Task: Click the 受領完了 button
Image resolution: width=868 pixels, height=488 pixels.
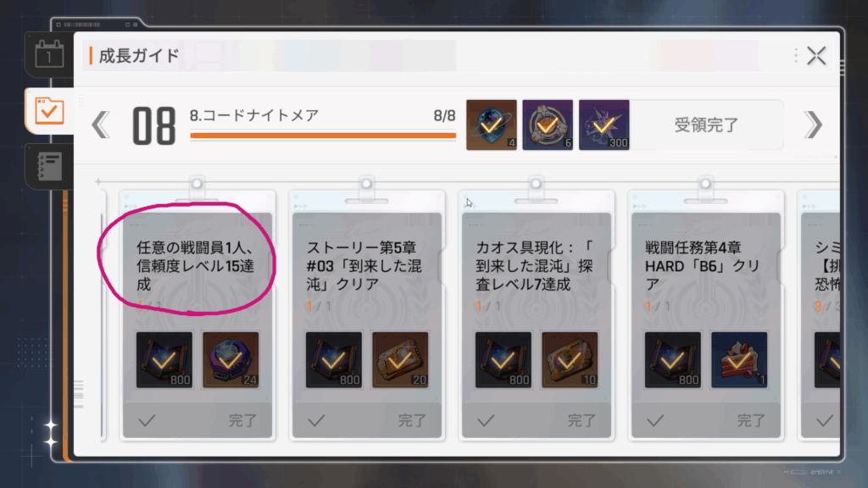Action: click(706, 125)
